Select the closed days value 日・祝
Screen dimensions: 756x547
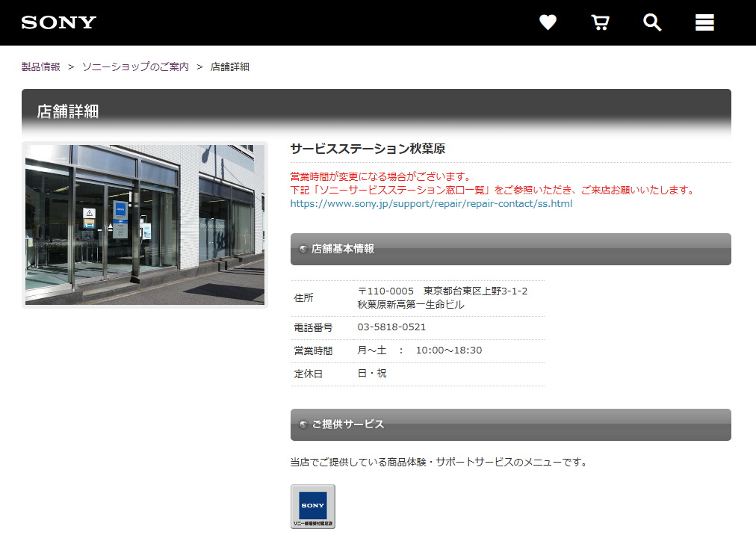pyautogui.click(x=372, y=374)
